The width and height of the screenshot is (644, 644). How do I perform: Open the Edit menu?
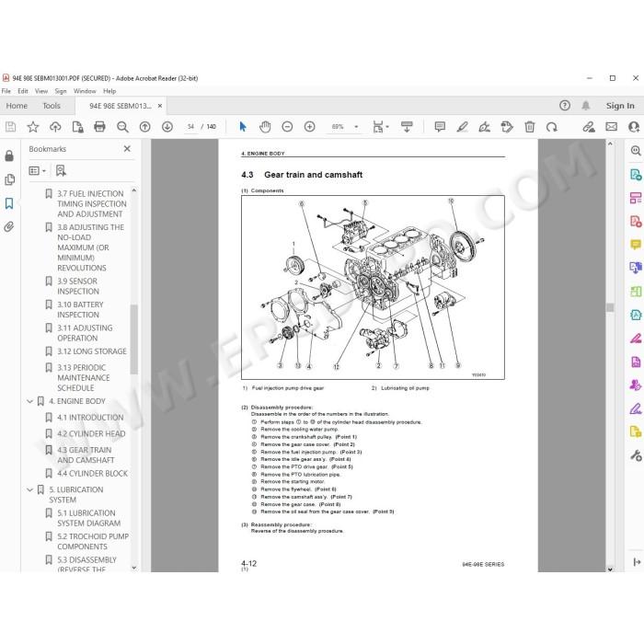23,91
